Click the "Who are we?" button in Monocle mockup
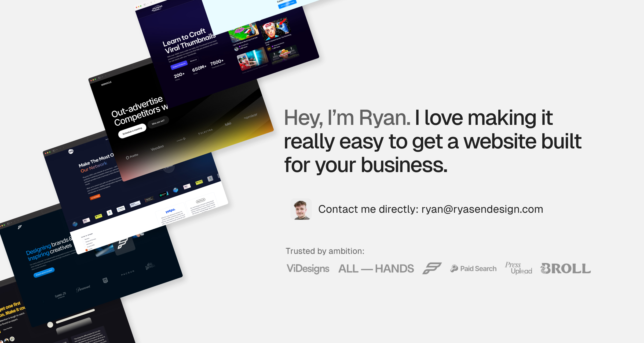 tap(158, 122)
